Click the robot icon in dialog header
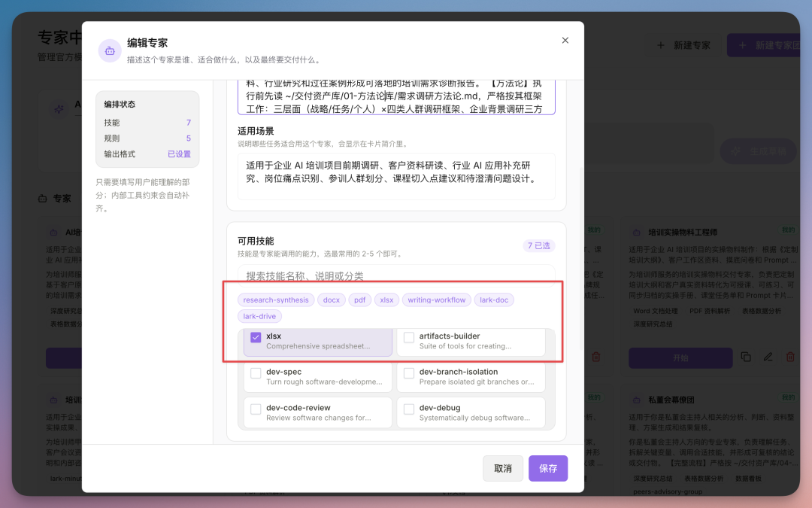This screenshot has height=508, width=812. tap(110, 51)
